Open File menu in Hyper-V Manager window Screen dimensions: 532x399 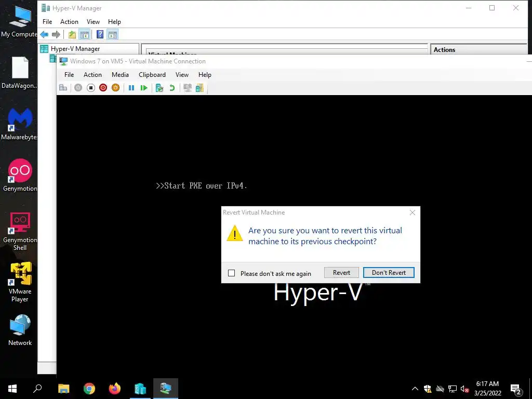click(x=47, y=22)
